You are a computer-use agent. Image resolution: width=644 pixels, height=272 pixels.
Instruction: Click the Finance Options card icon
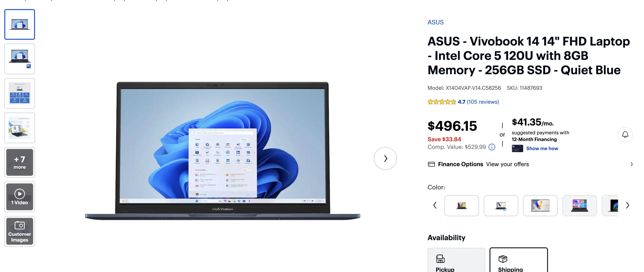tap(431, 164)
